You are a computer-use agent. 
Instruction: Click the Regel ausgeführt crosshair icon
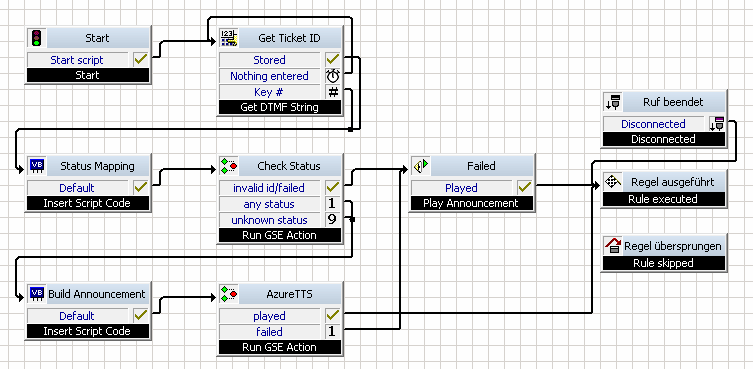[x=611, y=182]
